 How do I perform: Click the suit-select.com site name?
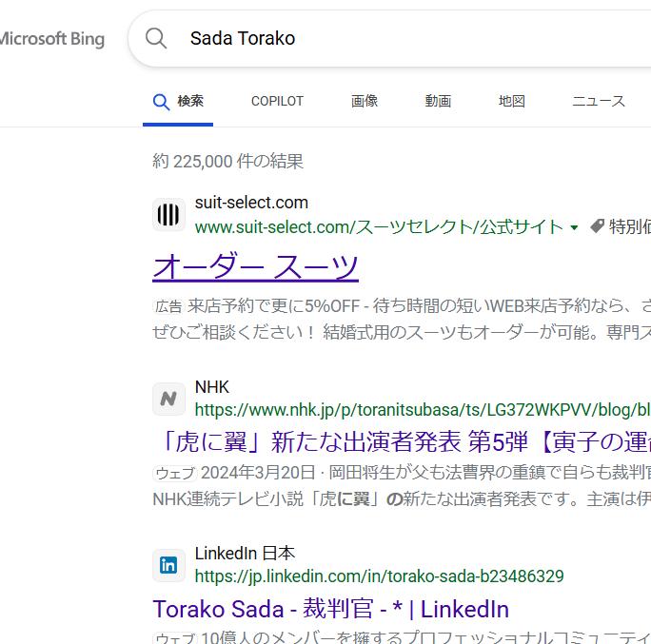251,203
